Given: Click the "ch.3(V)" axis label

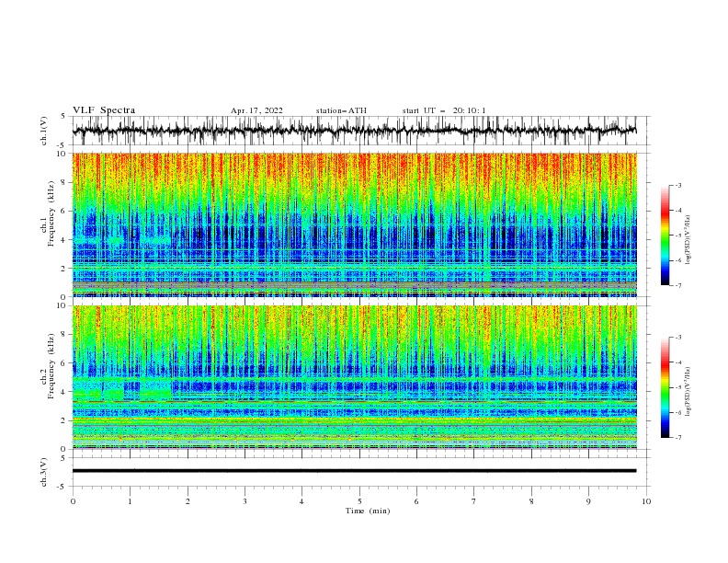Looking at the screenshot, I should pos(44,472).
